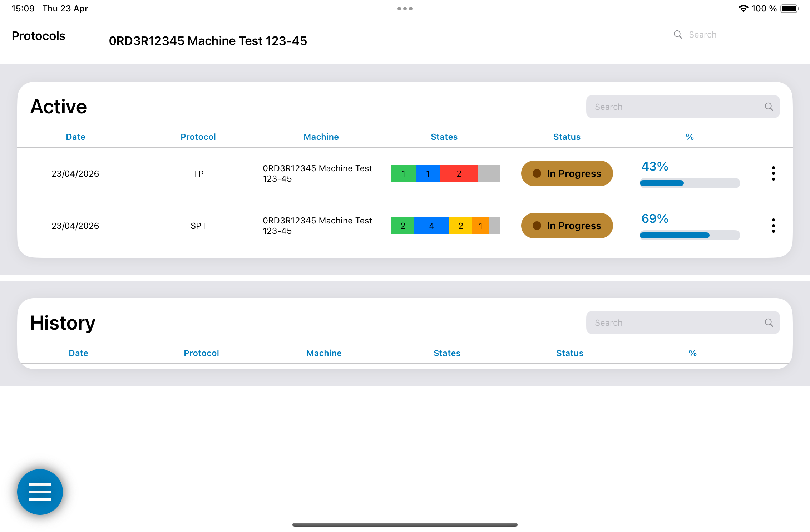Click the In Progress badge on the TP row
The width and height of the screenshot is (810, 532).
[x=567, y=173]
